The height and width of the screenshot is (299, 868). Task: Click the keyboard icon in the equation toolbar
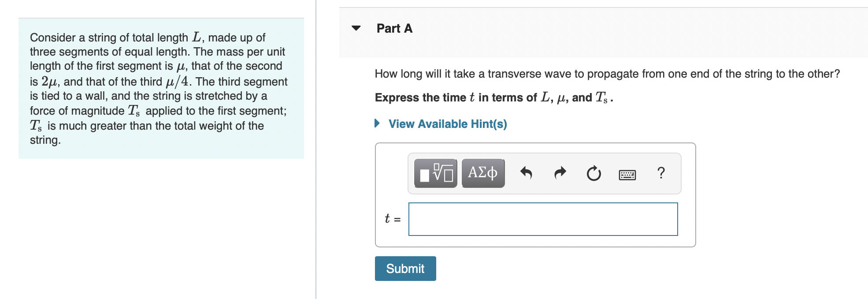click(627, 175)
